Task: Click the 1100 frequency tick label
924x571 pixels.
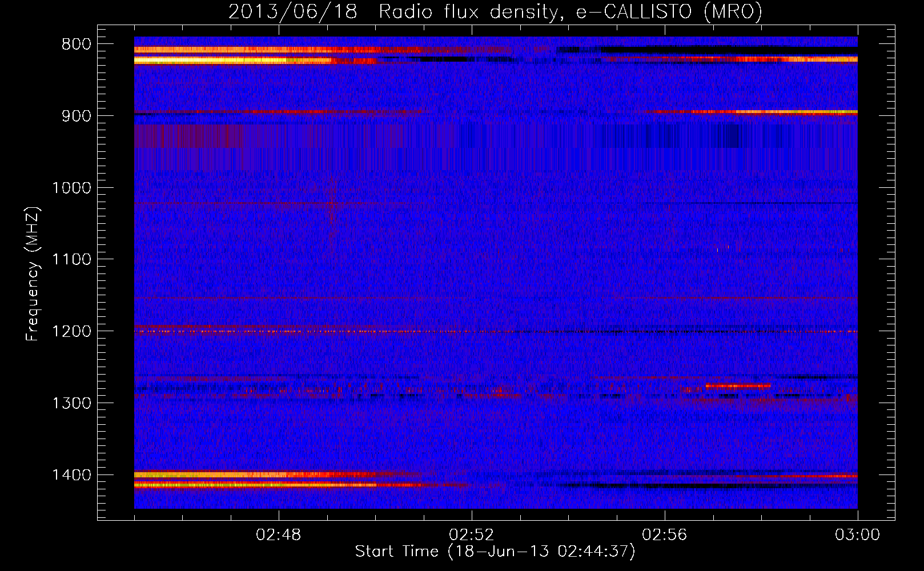Action: [71, 260]
